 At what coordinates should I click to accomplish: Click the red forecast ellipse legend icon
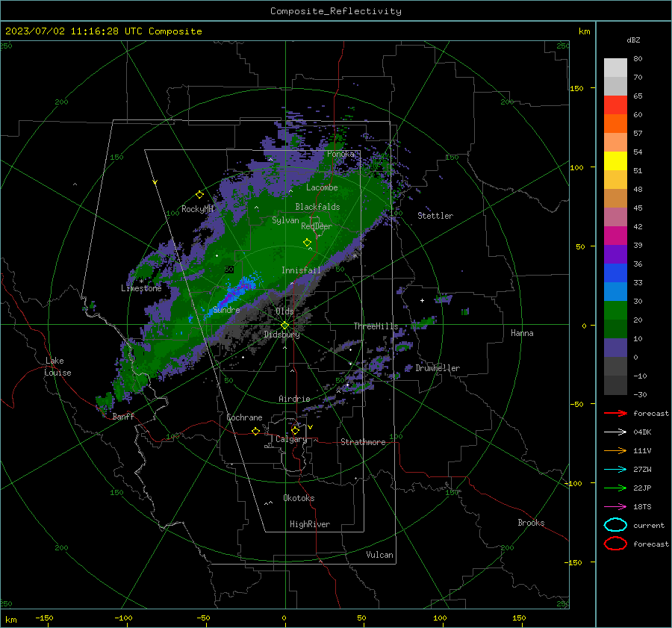coord(615,544)
